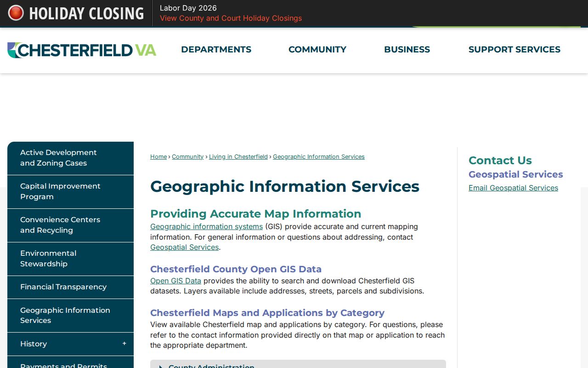This screenshot has width=588, height=368.
Task: Open the Departments menu
Action: tap(216, 50)
